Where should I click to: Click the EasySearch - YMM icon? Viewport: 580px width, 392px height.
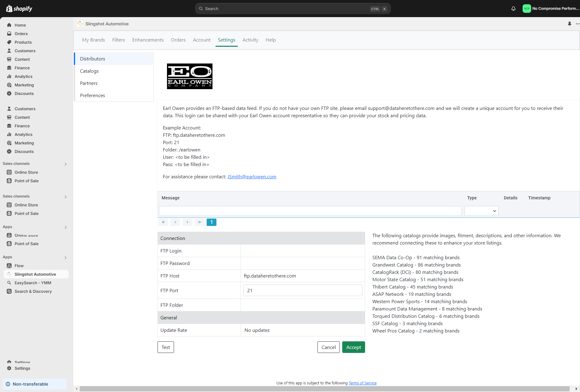coord(9,283)
